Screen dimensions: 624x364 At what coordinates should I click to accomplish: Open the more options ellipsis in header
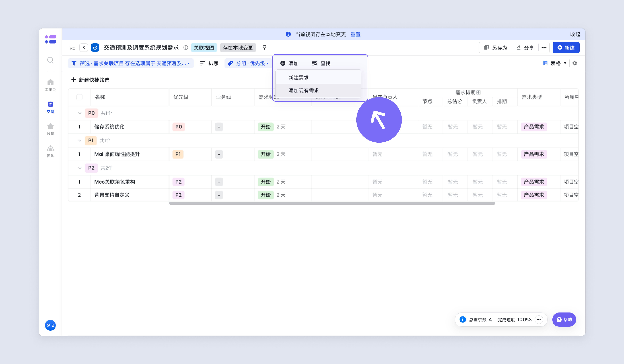(544, 48)
